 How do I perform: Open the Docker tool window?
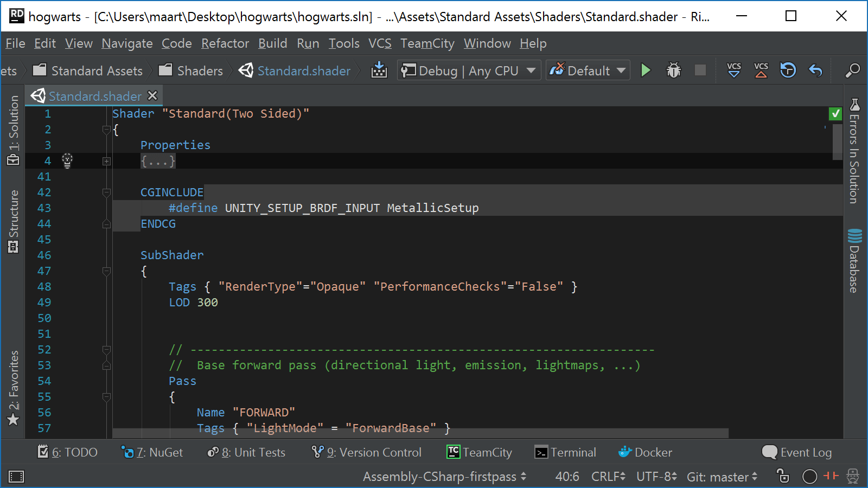tap(646, 452)
